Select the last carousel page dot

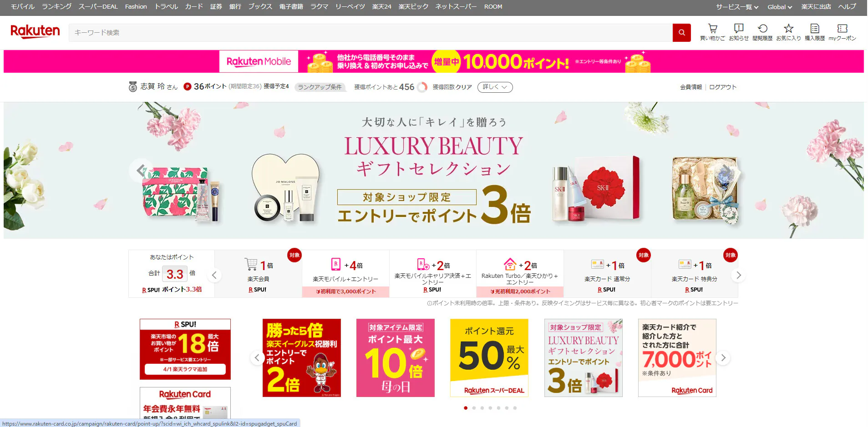tap(515, 408)
